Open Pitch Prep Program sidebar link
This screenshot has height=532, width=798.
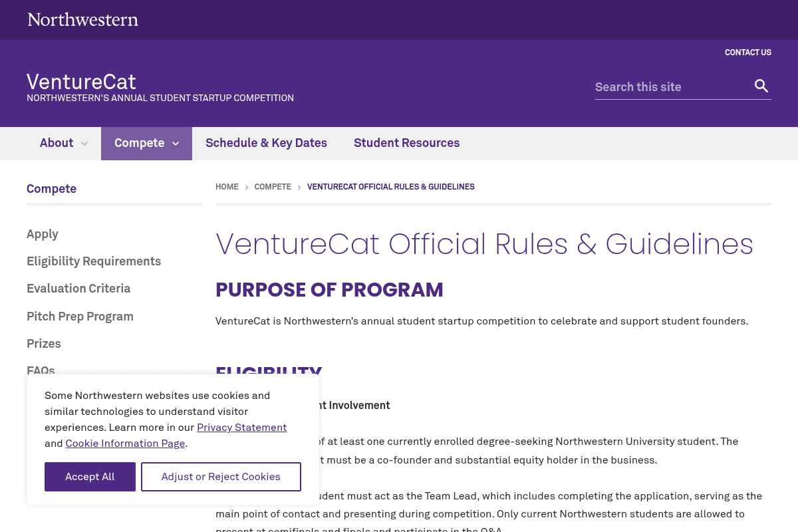pyautogui.click(x=80, y=317)
